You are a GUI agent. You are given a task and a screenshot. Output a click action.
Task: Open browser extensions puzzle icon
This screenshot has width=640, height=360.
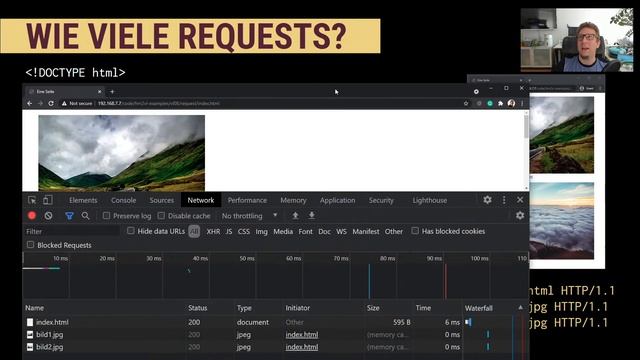[500, 103]
